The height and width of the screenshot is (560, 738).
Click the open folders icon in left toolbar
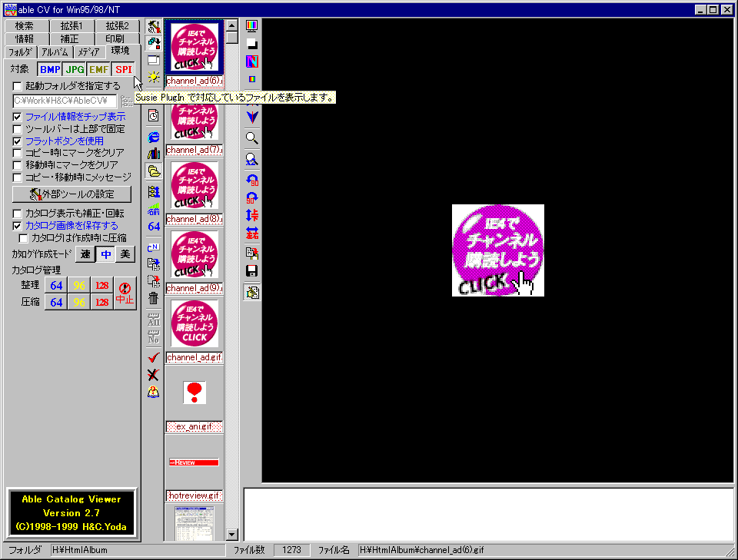click(x=154, y=171)
